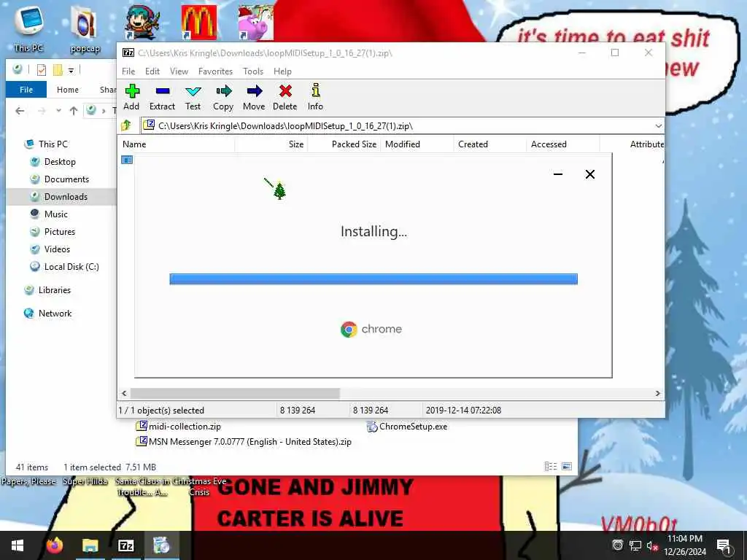The height and width of the screenshot is (560, 747).
Task: Click the network tray icon
Action: pyautogui.click(x=635, y=545)
